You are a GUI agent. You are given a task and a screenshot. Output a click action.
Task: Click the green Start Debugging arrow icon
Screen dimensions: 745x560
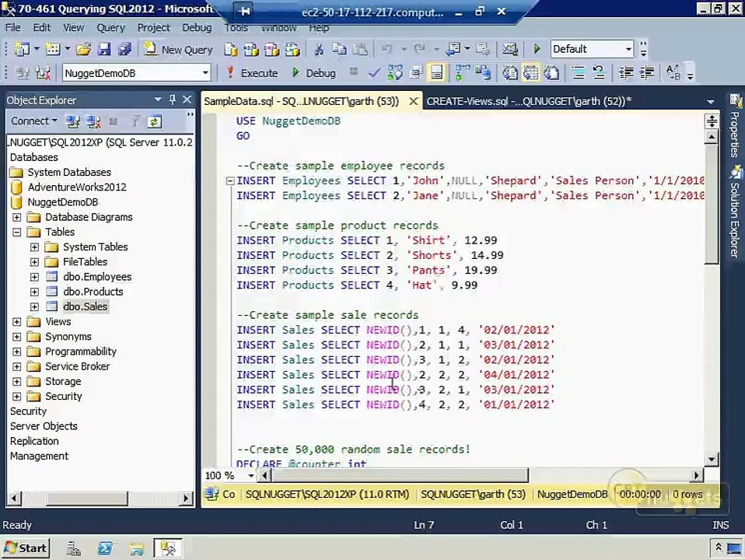coord(537,49)
